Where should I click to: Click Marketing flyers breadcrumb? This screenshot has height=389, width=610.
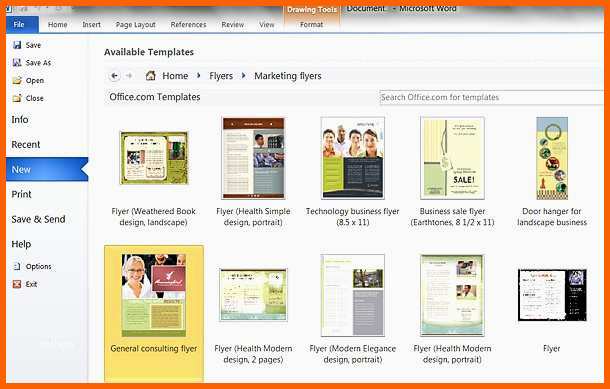[x=288, y=76]
